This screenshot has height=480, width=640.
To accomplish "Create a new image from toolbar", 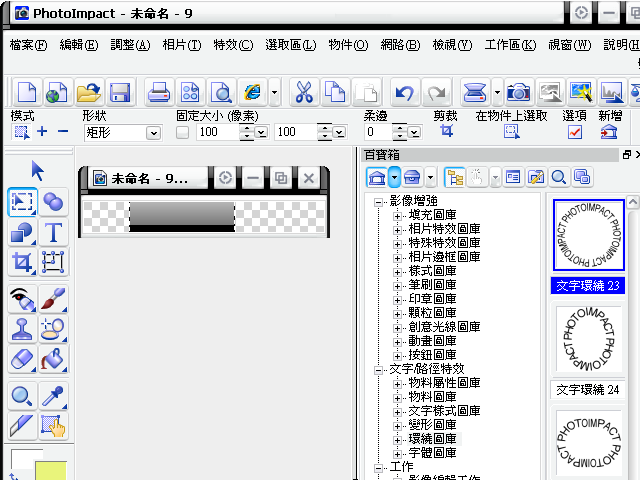I will coord(27,91).
